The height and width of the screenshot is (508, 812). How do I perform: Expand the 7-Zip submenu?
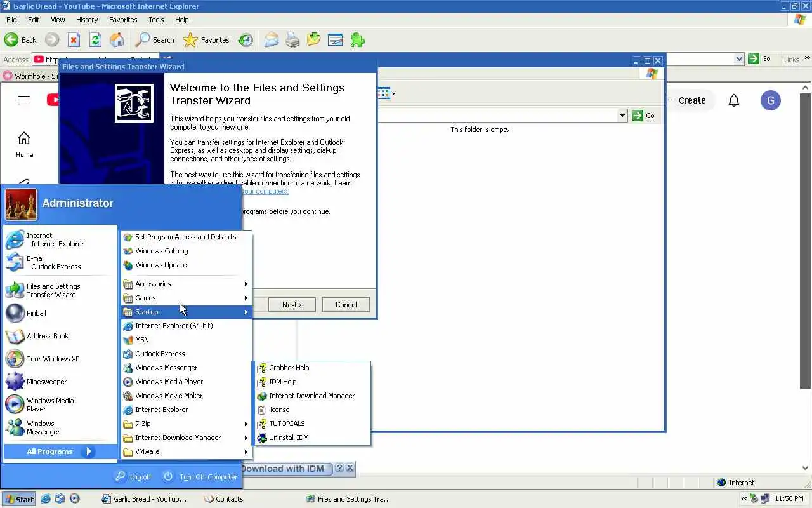click(187, 424)
